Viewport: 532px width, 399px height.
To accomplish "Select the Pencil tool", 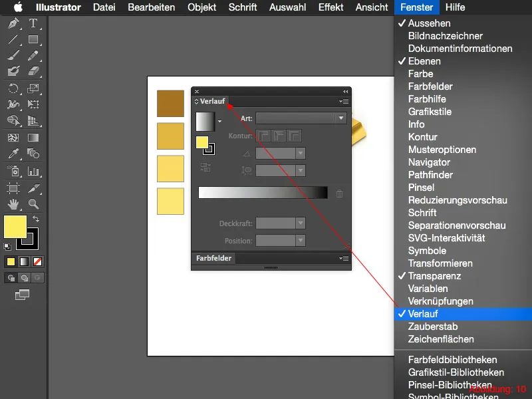I will (x=33, y=55).
